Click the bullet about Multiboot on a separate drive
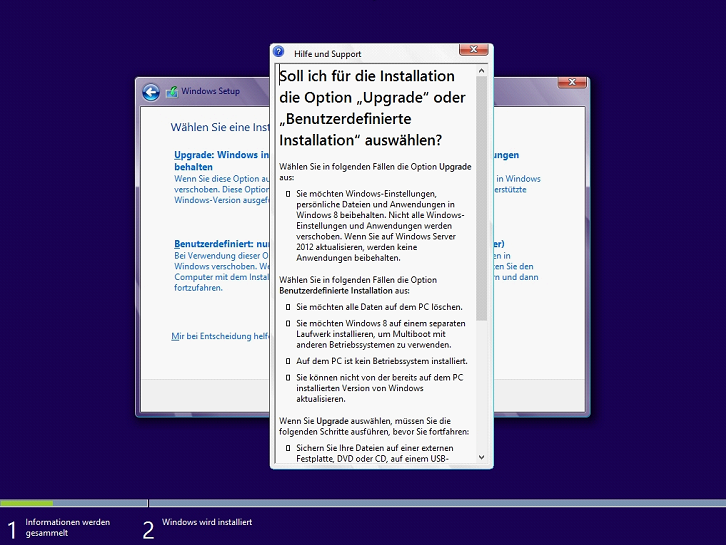Screen dimensions: 726x546 [x=381, y=334]
